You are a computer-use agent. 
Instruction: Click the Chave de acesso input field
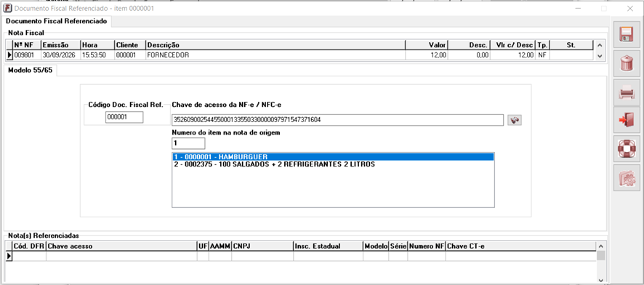[x=337, y=120]
